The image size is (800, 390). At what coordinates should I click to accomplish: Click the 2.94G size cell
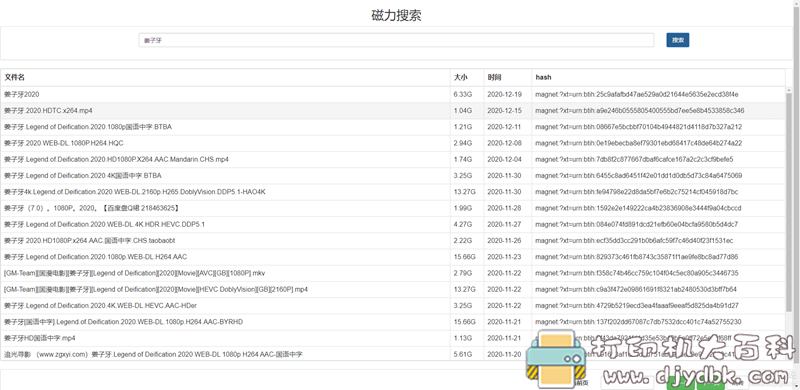[x=463, y=143]
